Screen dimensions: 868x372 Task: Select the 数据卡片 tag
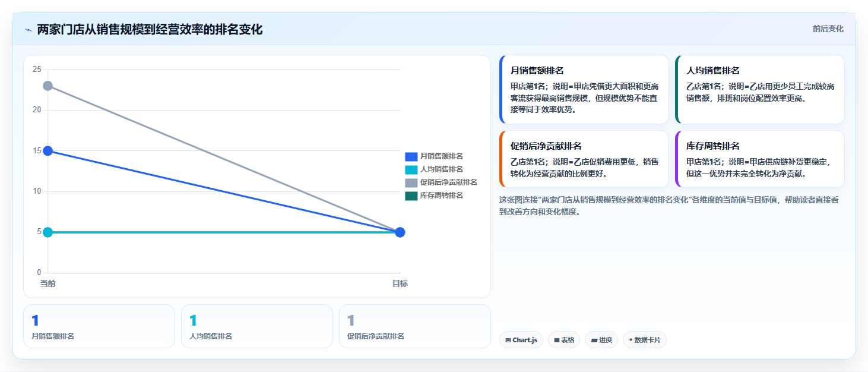(x=645, y=340)
